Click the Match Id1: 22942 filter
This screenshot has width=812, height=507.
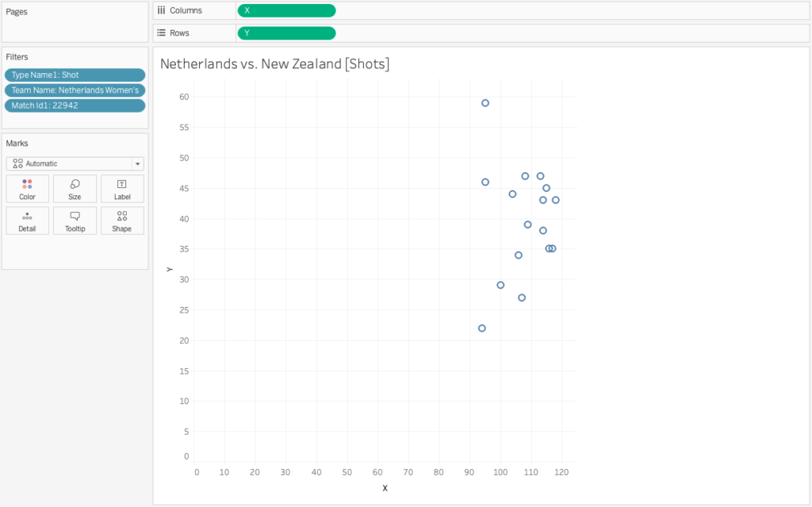tap(75, 106)
